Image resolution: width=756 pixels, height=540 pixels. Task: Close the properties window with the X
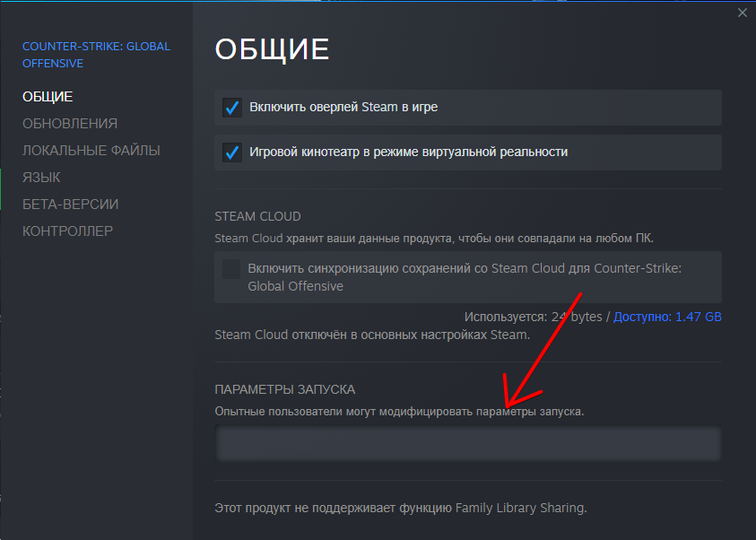[x=742, y=13]
